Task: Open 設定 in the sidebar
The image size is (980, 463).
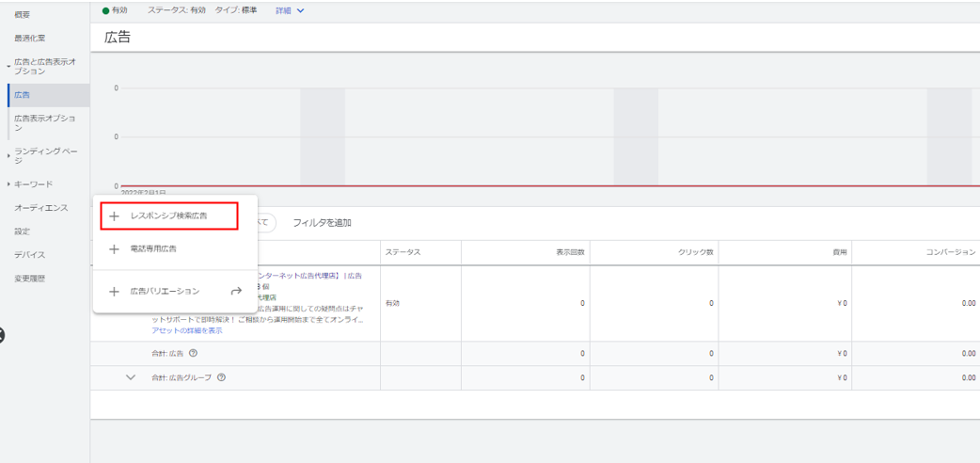Action: tap(23, 231)
